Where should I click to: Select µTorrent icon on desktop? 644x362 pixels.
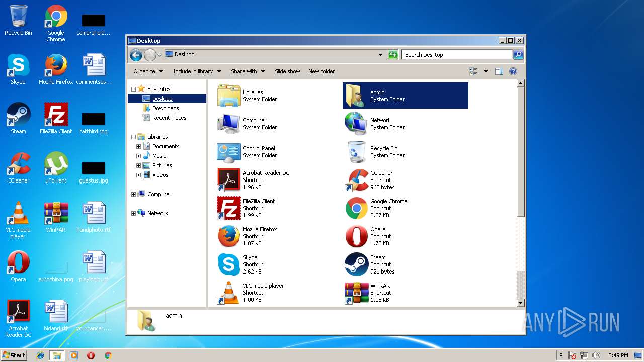56,168
